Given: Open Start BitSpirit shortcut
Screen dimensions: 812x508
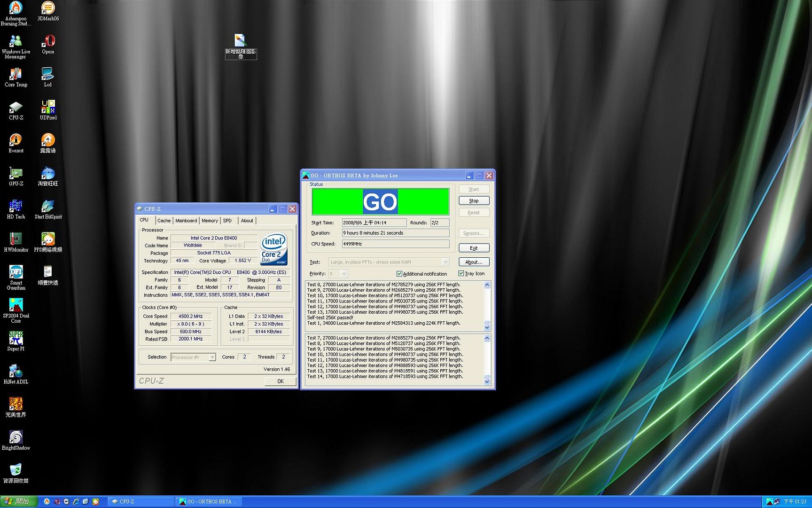Looking at the screenshot, I should coord(48,209).
